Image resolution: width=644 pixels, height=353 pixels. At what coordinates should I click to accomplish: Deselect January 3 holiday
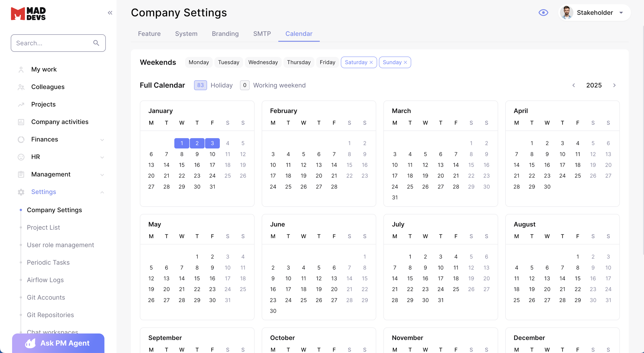(212, 143)
